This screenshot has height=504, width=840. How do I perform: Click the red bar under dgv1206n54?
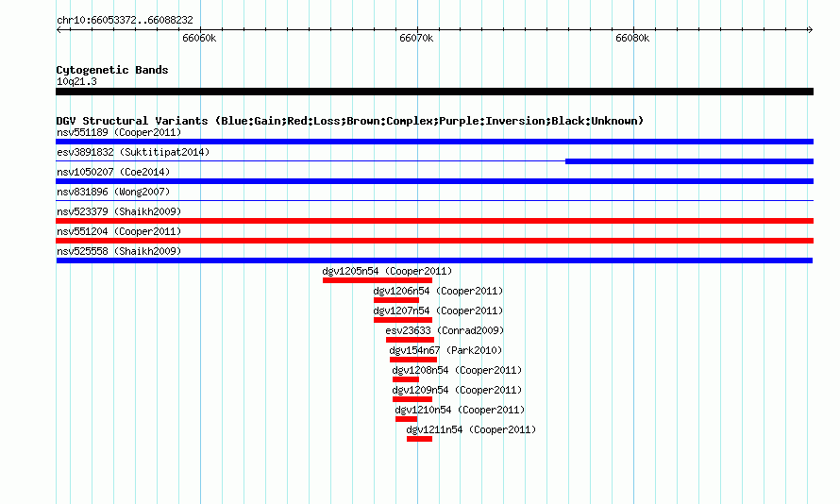click(x=396, y=300)
